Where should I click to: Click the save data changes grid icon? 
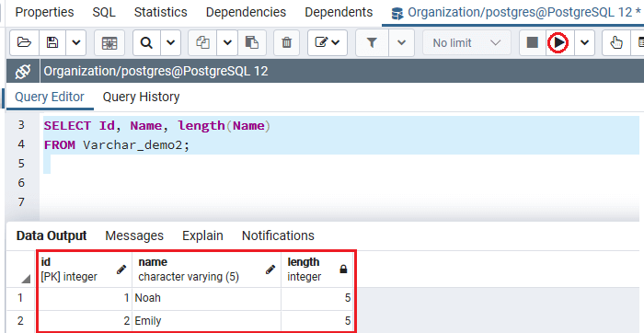pos(109,42)
